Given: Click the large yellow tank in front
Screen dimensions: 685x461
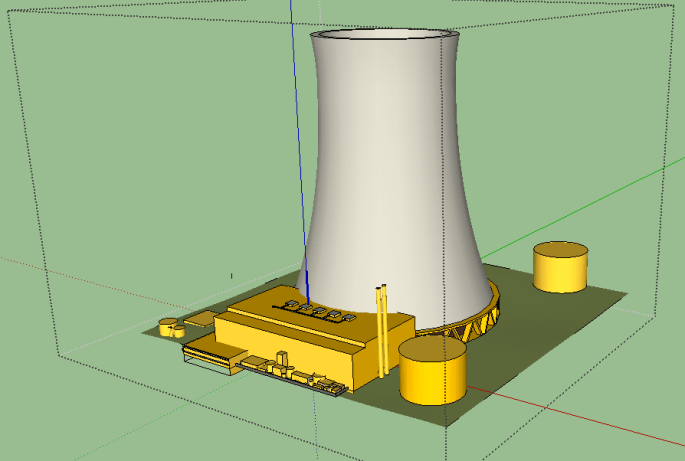Looking at the screenshot, I should (x=432, y=371).
